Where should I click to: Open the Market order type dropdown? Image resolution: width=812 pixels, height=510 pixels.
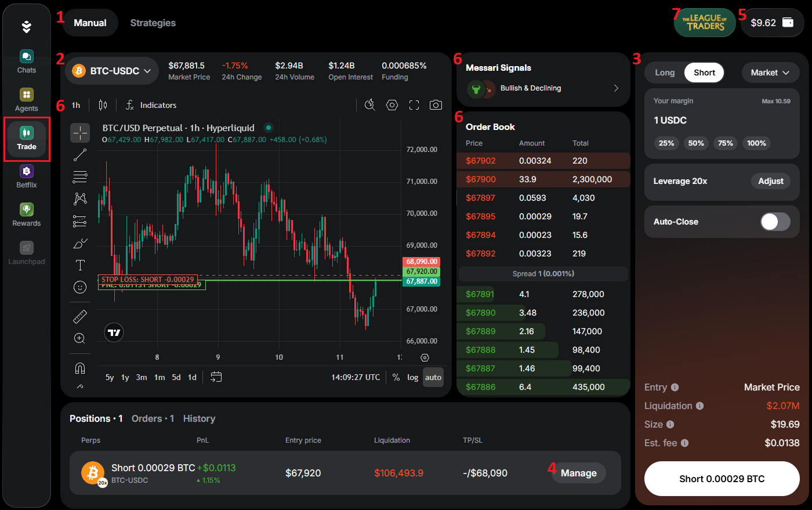770,72
